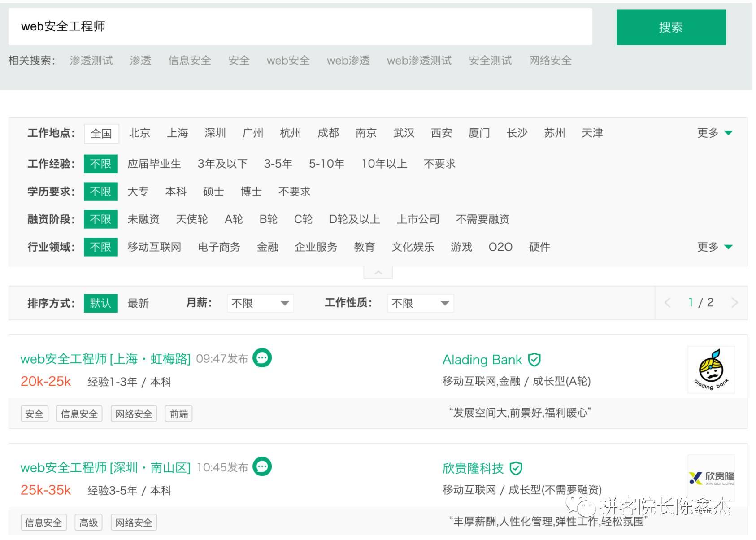Sort results by 最新

point(138,303)
